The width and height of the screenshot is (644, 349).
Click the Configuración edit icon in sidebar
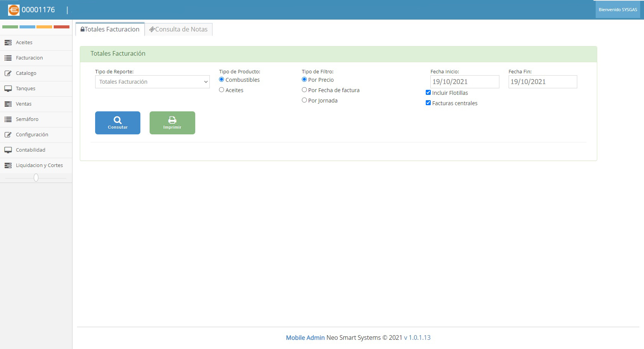coord(8,135)
